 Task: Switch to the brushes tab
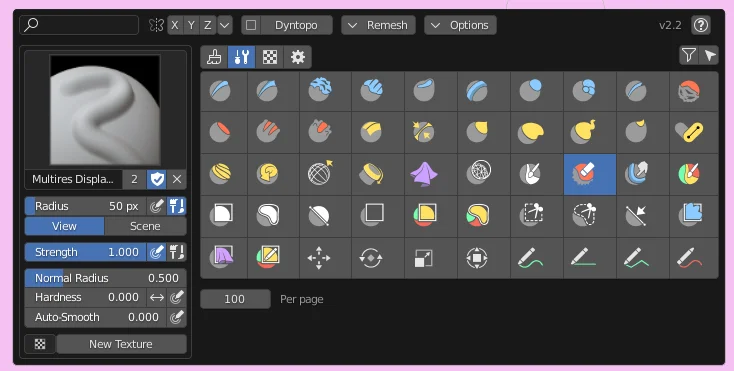(x=214, y=57)
